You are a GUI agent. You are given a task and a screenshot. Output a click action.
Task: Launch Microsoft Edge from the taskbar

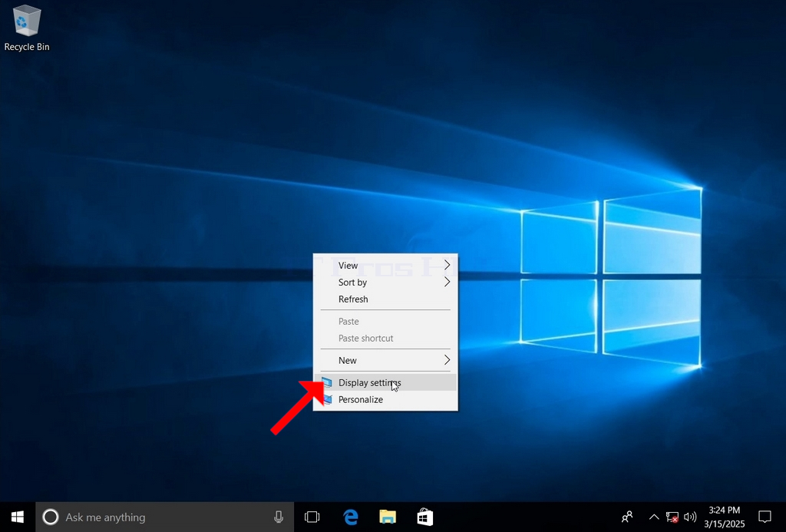click(x=350, y=517)
